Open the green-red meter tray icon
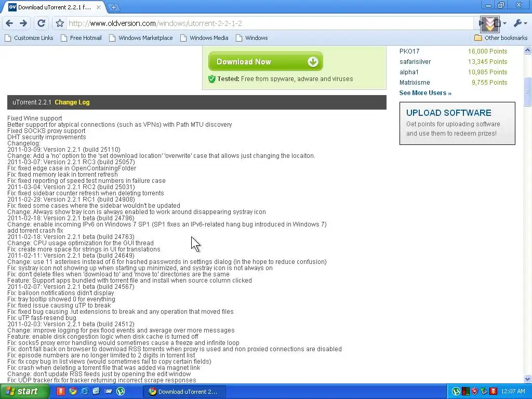This screenshot has height=399, width=532. (466, 392)
